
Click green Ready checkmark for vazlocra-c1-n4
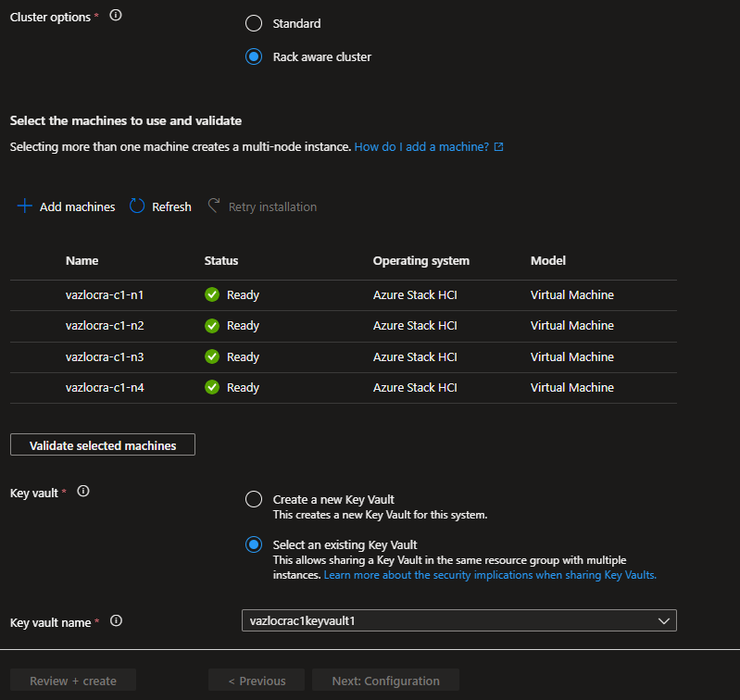point(212,388)
